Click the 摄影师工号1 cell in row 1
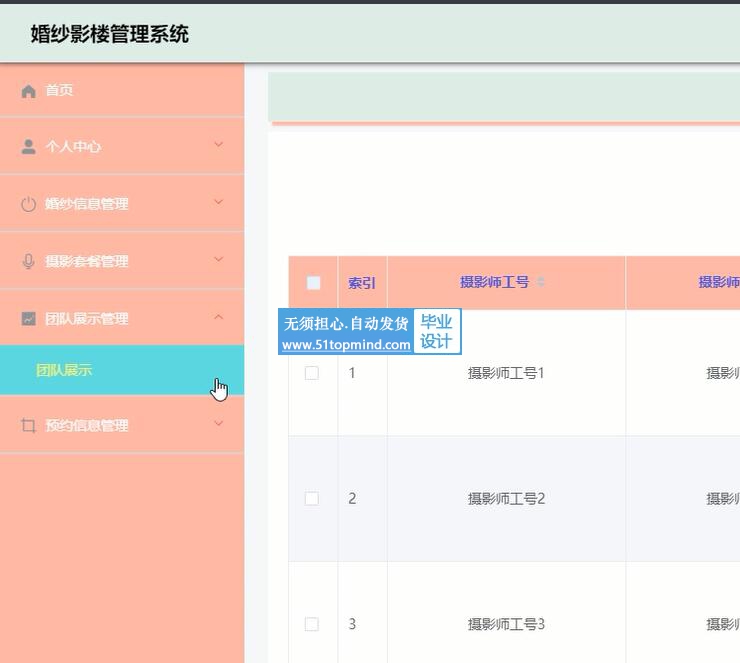740x663 pixels. click(506, 373)
